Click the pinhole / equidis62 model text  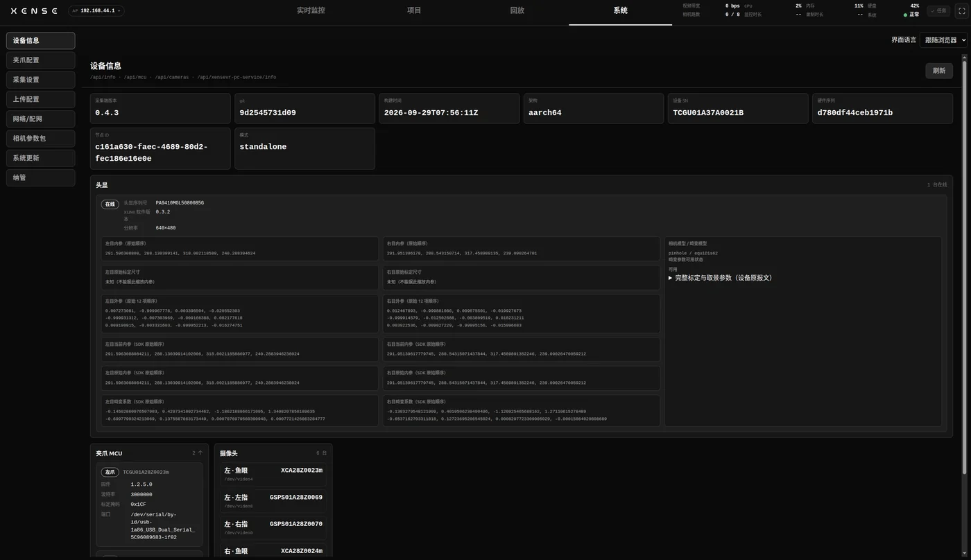pyautogui.click(x=693, y=253)
